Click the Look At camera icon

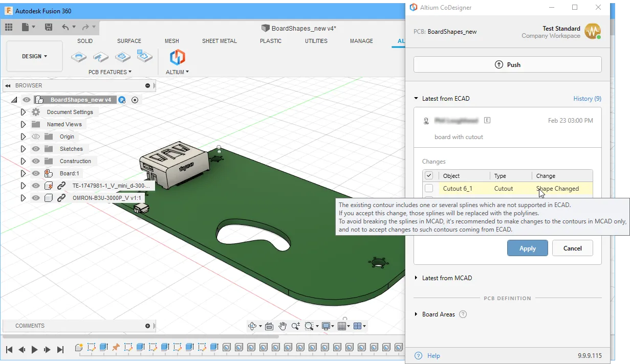point(269,326)
